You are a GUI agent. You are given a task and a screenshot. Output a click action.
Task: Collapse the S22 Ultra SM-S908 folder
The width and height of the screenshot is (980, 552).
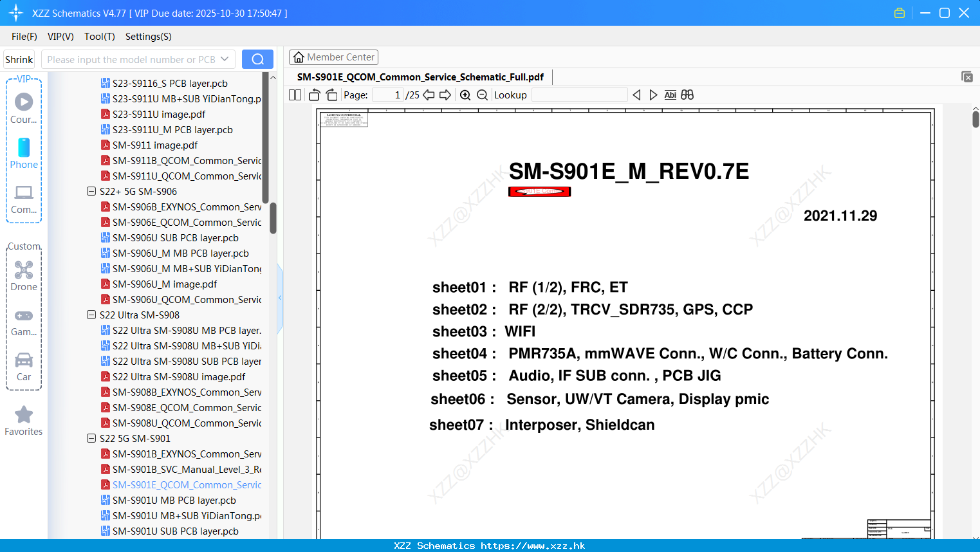point(91,315)
